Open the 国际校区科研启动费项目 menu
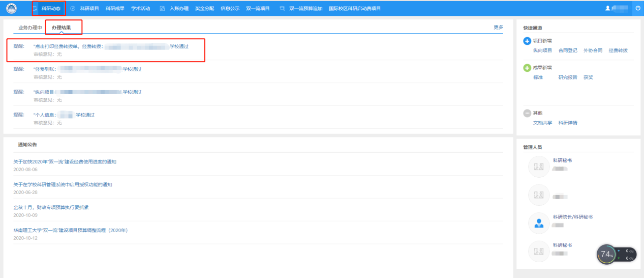This screenshot has height=278, width=644. coord(355,9)
